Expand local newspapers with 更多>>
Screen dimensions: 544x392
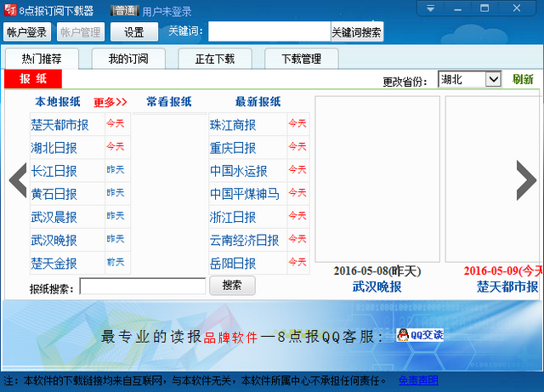110,102
